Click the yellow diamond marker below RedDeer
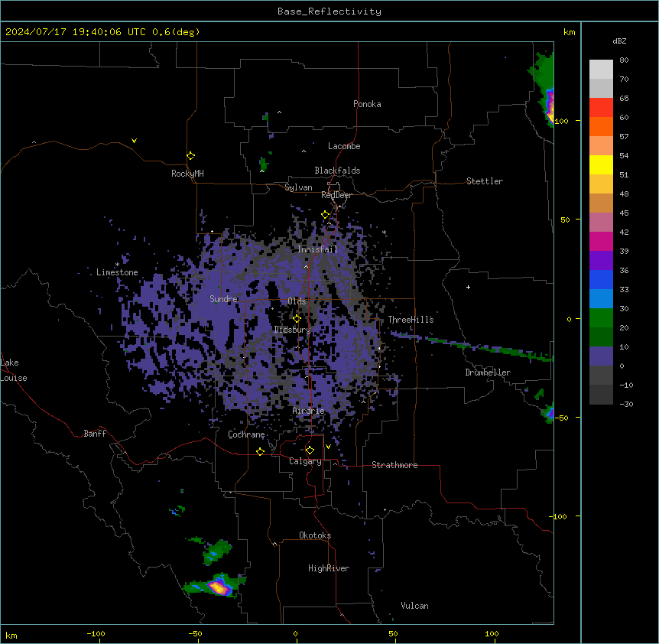The width and height of the screenshot is (659, 644). coord(326,215)
